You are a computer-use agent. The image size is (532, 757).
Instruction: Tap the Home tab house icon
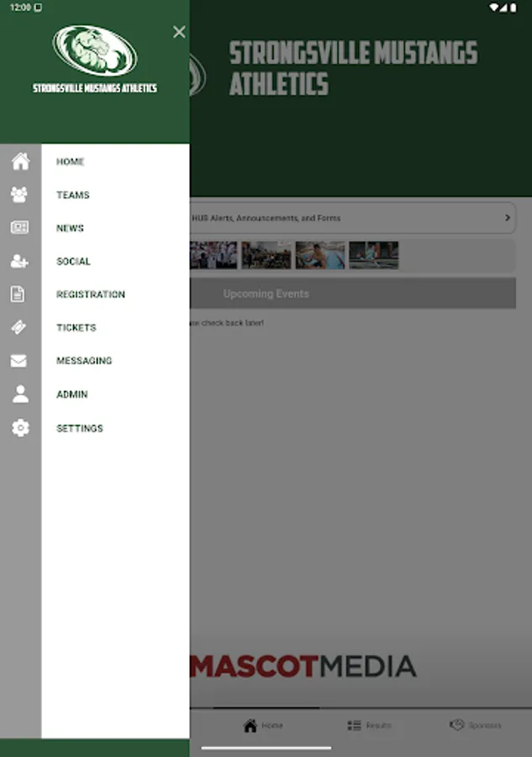point(250,725)
